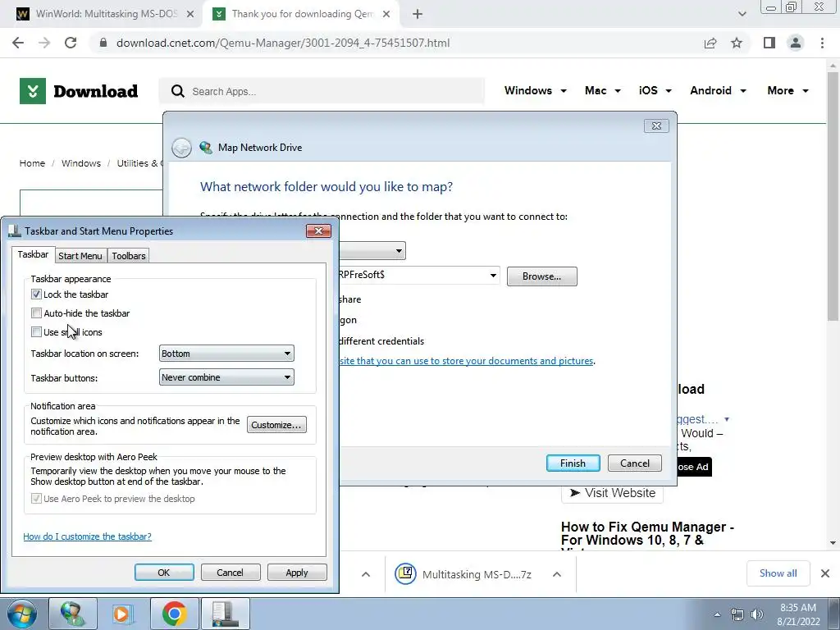This screenshot has width=840, height=630.
Task: Open Home breadcrumb link
Action: point(32,163)
